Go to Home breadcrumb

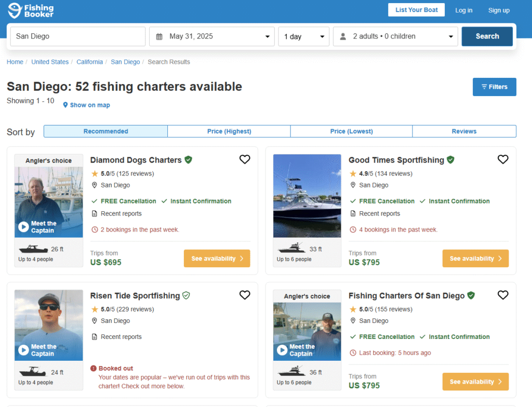15,62
